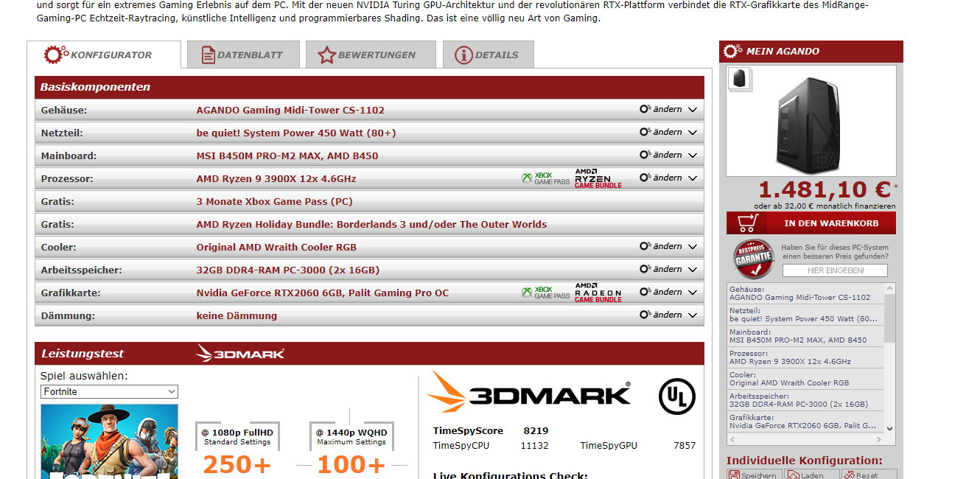
Task: Open the Bewertungen tab
Action: (371, 55)
